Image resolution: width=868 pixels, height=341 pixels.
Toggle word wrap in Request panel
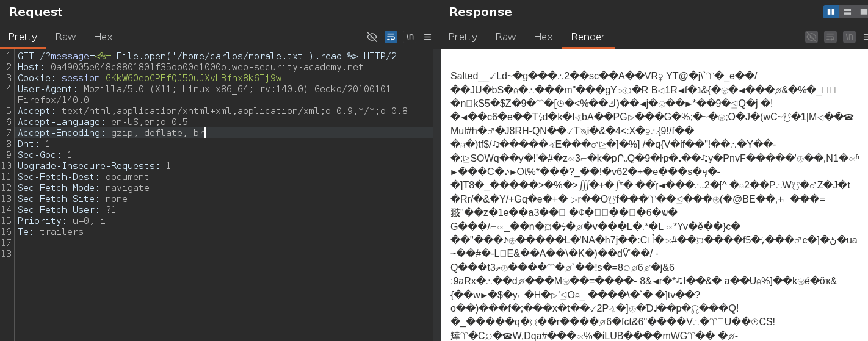pyautogui.click(x=391, y=37)
